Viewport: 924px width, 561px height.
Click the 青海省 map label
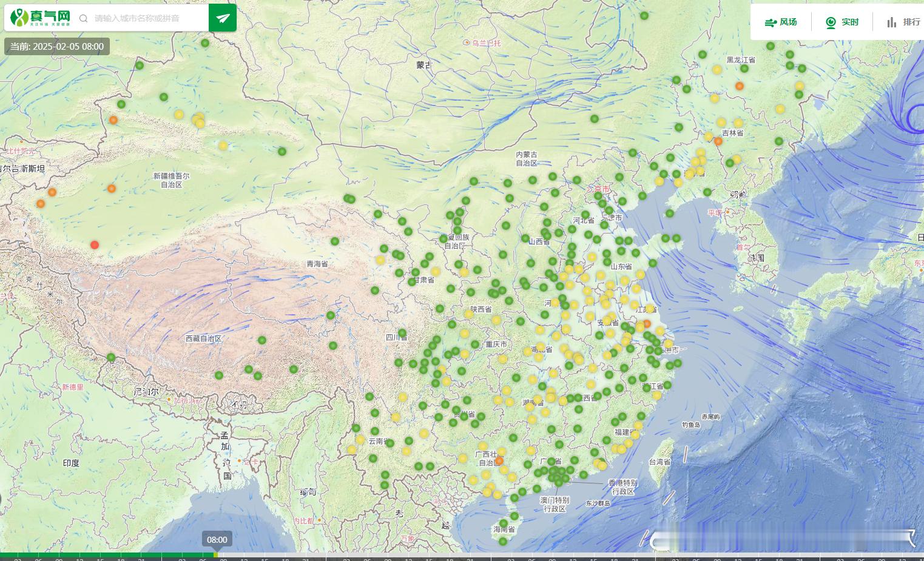pos(317,264)
